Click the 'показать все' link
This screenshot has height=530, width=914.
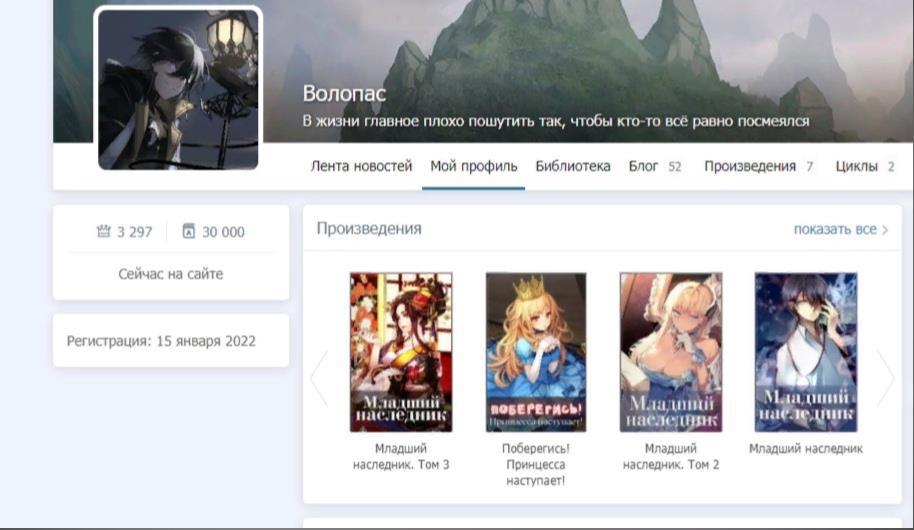pos(834,229)
